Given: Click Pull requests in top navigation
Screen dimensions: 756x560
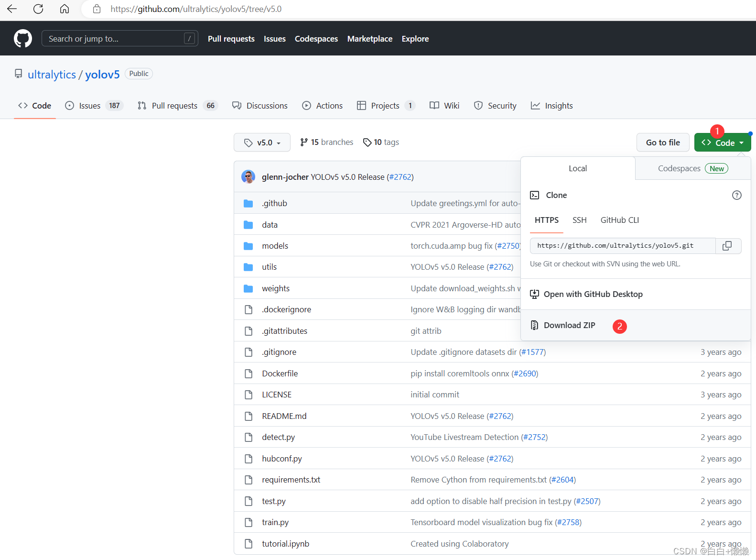Looking at the screenshot, I should point(231,39).
